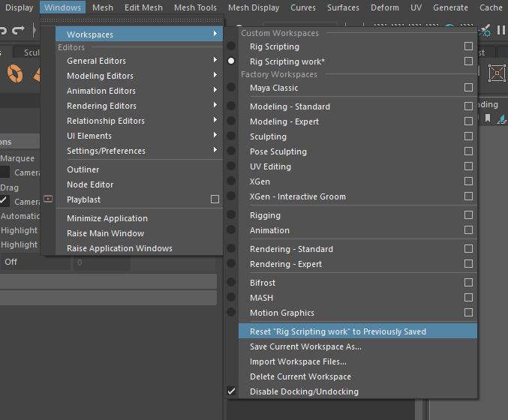Choose Import Workspace Files...
This screenshot has height=420, width=508.
(x=358, y=361)
